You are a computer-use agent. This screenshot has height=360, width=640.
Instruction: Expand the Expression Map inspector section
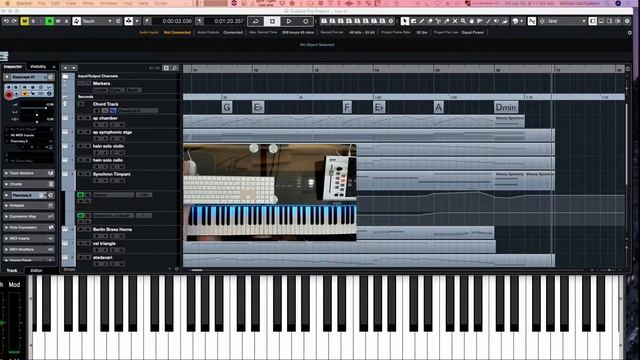click(29, 216)
